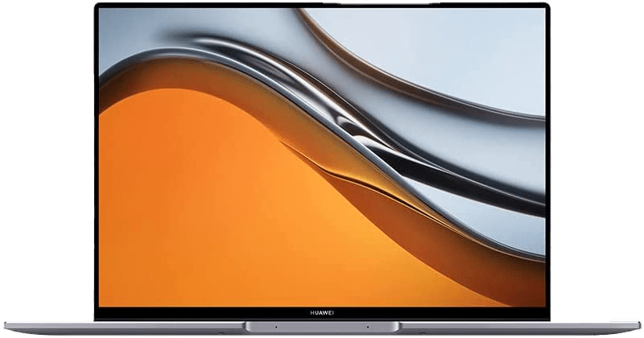Click the HUAWEI logo on the bezel
The height and width of the screenshot is (338, 644).
pyautogui.click(x=322, y=313)
